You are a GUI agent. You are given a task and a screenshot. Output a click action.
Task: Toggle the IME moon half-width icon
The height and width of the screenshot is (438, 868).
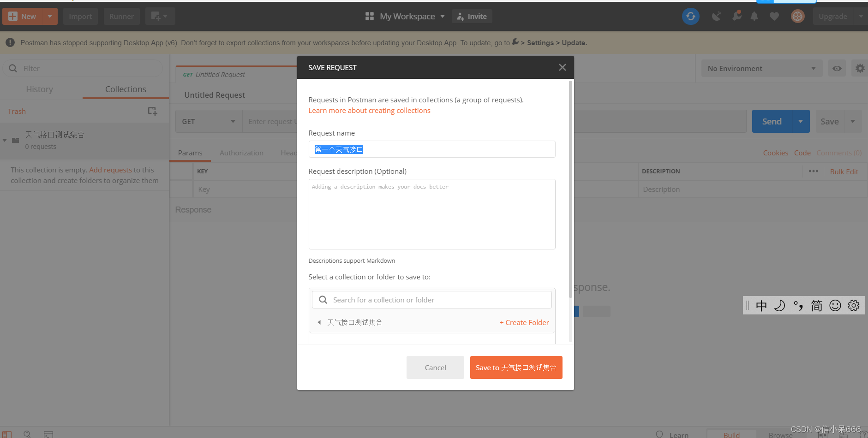pyautogui.click(x=780, y=305)
